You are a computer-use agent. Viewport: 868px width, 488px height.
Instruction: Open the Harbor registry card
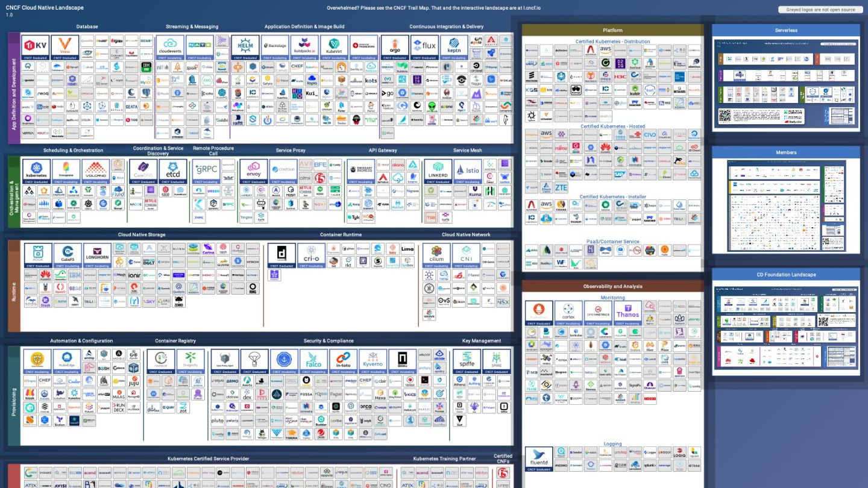(x=161, y=361)
